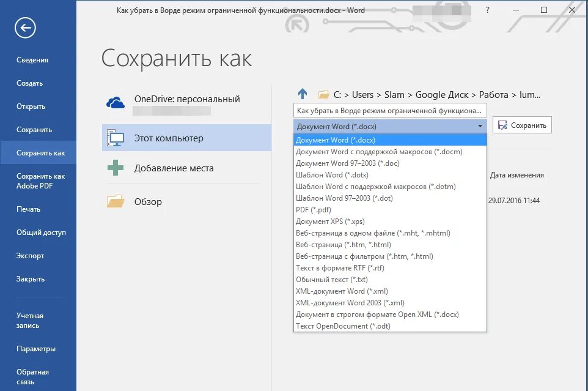Open Сохранить как Adobe PDF
The image size is (588, 391).
[x=40, y=181]
